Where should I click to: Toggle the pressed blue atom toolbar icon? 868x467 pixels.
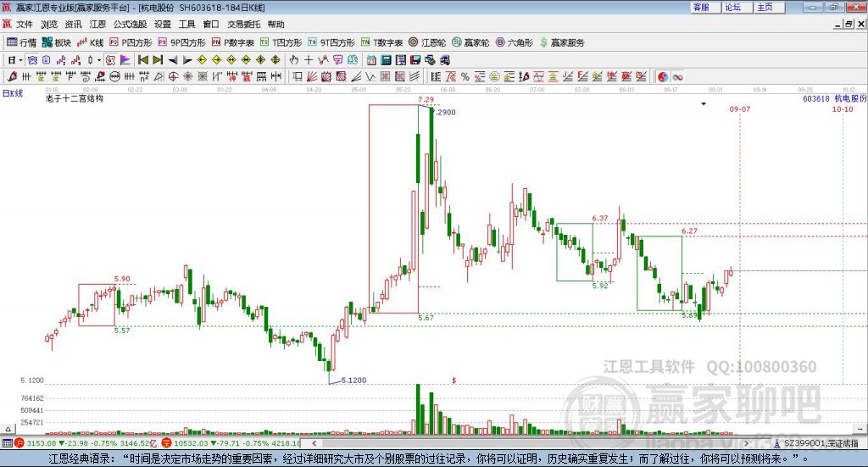pos(33,60)
